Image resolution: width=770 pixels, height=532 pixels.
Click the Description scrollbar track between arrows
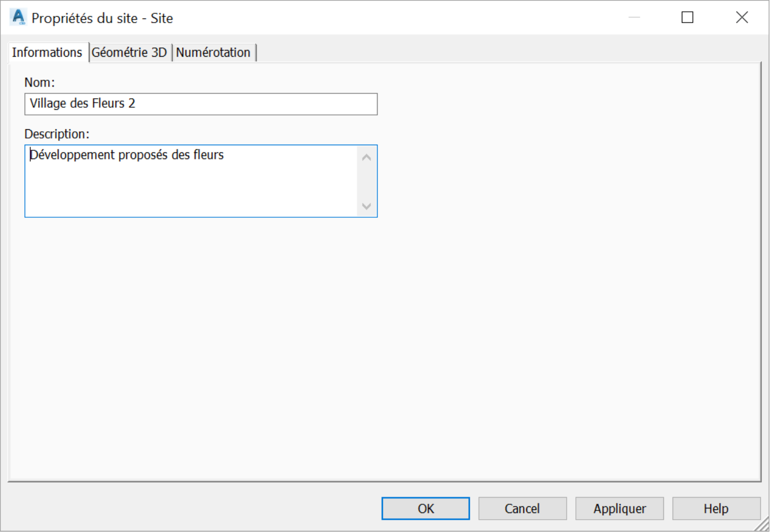coord(366,182)
